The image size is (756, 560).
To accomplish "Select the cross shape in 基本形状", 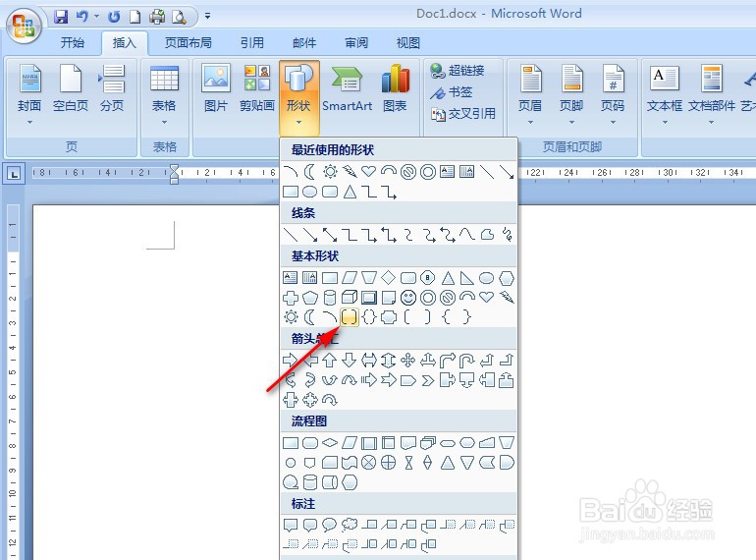I will (291, 298).
